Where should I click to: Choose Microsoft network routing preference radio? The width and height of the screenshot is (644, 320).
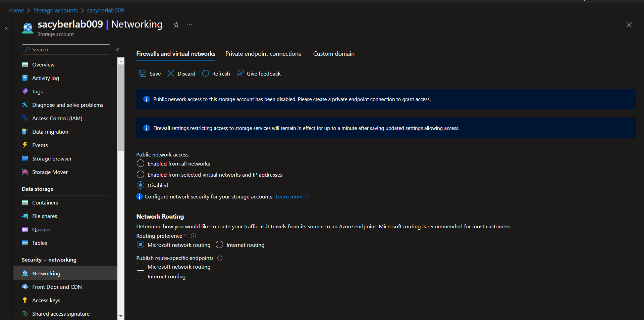click(x=141, y=245)
